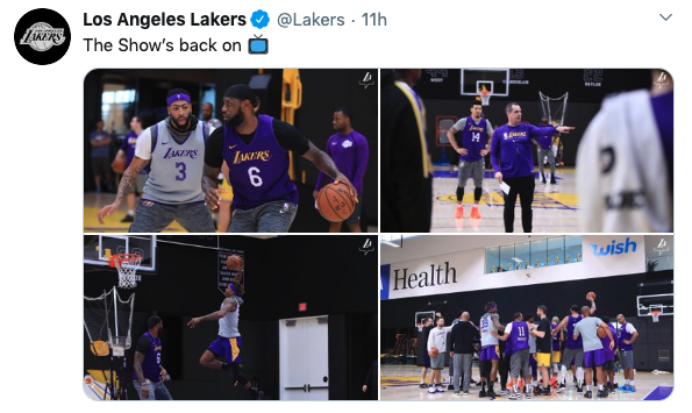This screenshot has width=692, height=413.
Task: Click the blue verified badge
Action: click(x=260, y=20)
